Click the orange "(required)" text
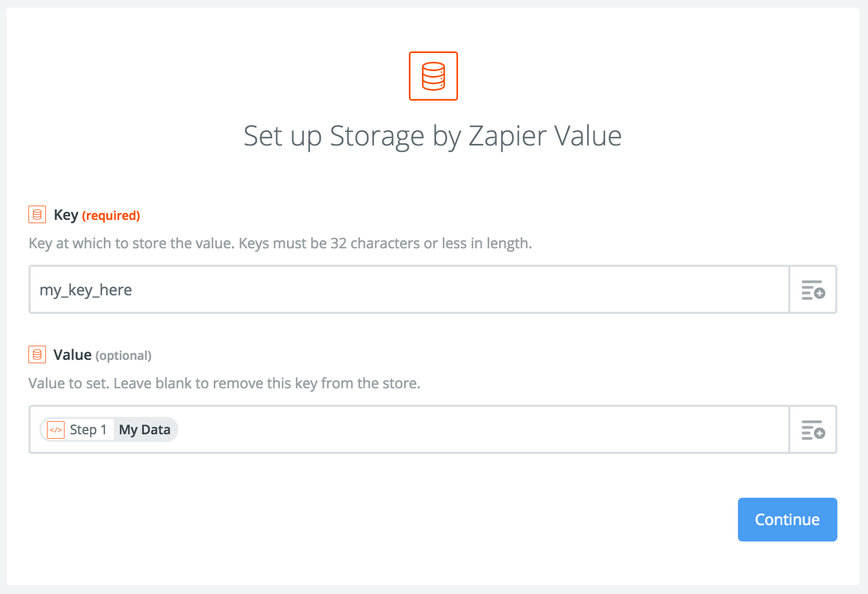This screenshot has height=594, width=868. 111,216
